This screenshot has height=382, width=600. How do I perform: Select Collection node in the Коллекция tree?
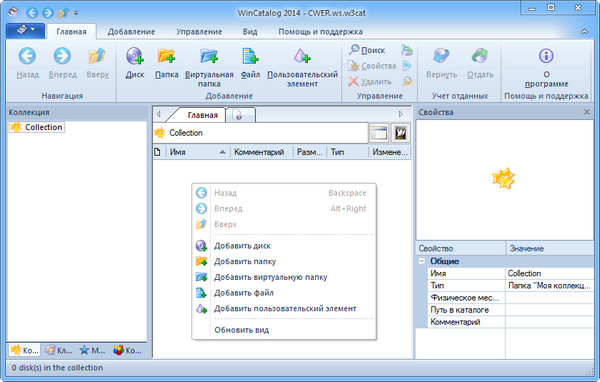[37, 127]
